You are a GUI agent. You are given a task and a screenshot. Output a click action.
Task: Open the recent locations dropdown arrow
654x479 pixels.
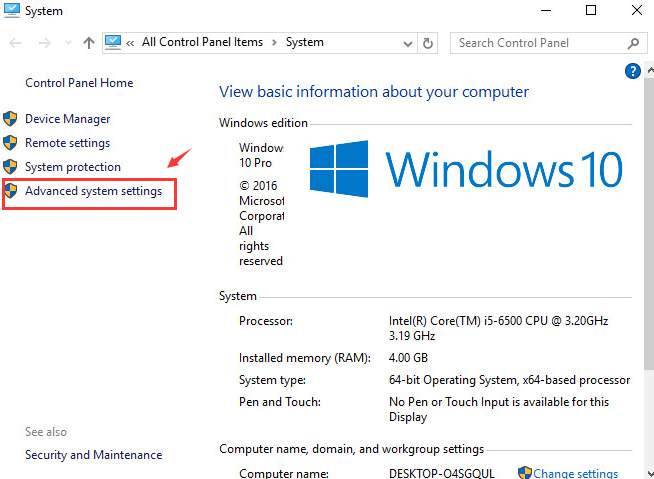pyautogui.click(x=68, y=43)
